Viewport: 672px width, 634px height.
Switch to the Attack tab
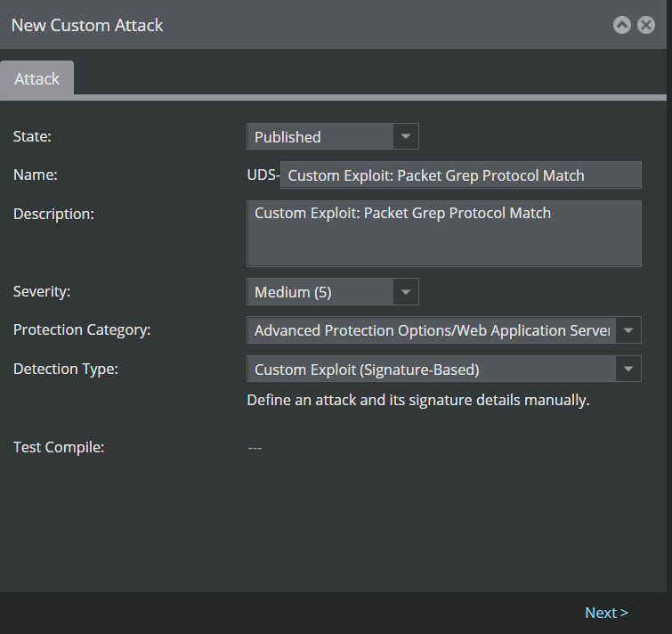(x=36, y=78)
